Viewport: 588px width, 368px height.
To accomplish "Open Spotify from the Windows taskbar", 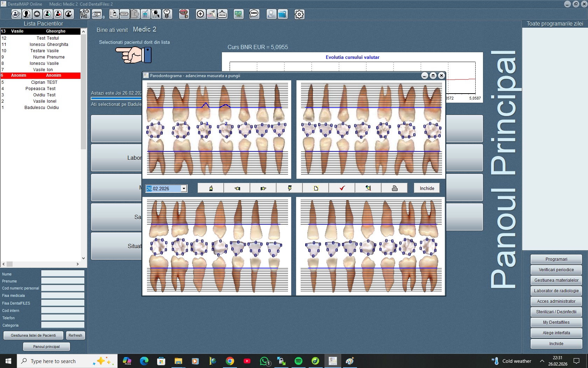I will tap(299, 361).
